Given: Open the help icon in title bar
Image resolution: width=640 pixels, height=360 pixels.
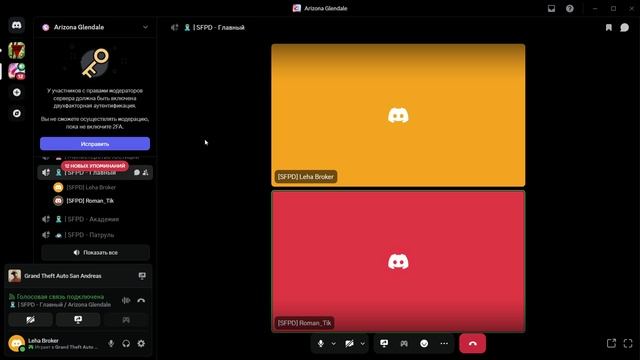Looking at the screenshot, I should (x=570, y=8).
